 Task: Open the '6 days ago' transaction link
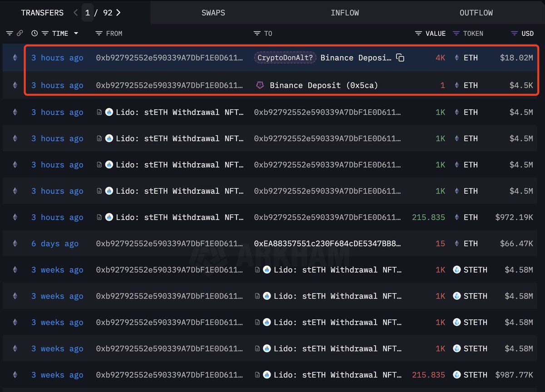pyautogui.click(x=54, y=244)
